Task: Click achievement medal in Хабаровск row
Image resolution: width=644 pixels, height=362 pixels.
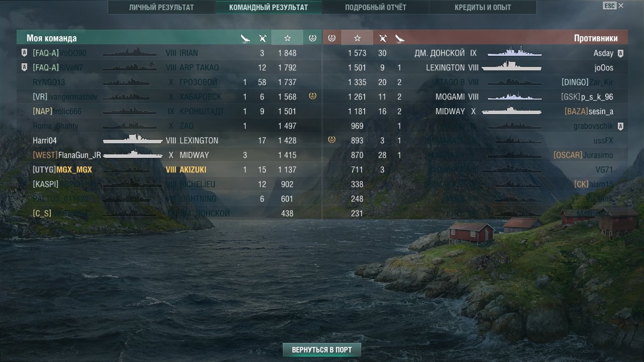Action: pos(312,96)
